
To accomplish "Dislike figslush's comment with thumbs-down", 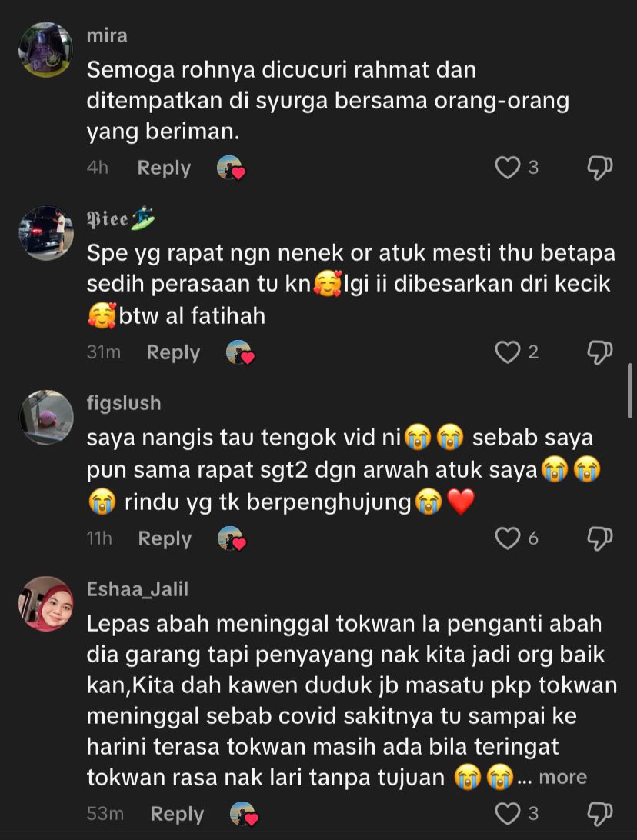I will click(x=599, y=538).
